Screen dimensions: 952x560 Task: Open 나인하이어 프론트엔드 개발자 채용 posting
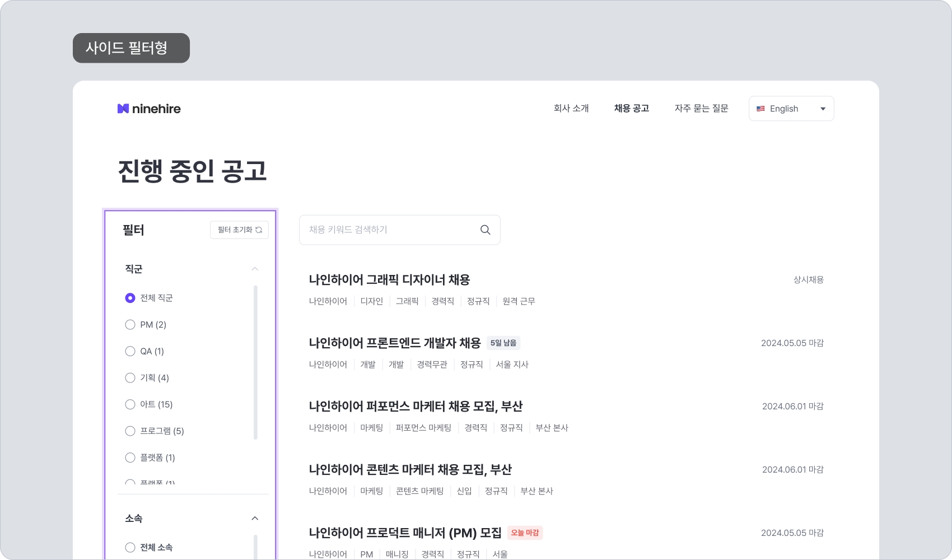395,343
